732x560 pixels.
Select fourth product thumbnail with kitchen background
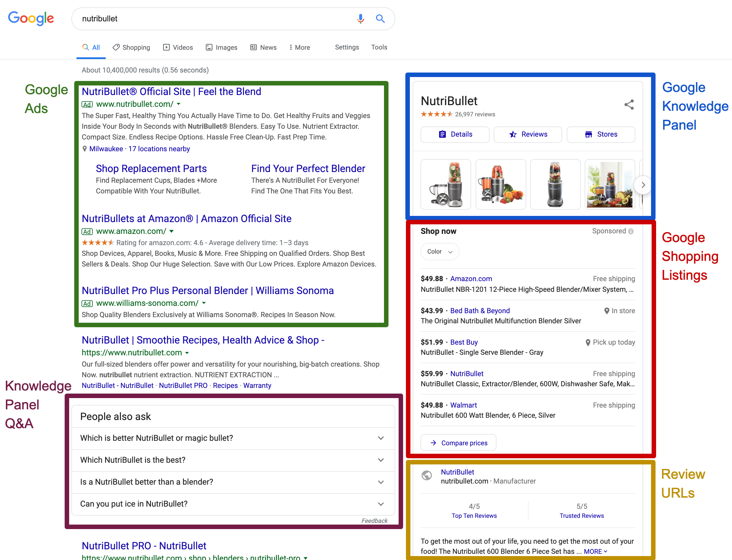tap(610, 184)
